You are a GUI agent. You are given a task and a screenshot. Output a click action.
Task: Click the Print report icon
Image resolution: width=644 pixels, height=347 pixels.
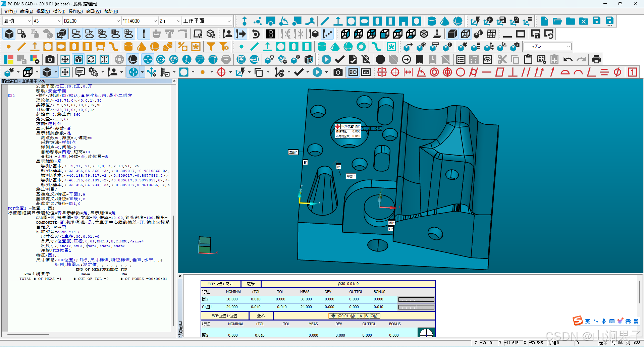[x=596, y=59]
